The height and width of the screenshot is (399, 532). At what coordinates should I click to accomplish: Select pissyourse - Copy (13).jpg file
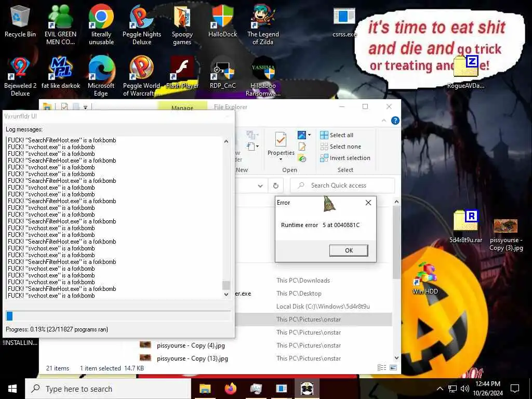tap(192, 358)
